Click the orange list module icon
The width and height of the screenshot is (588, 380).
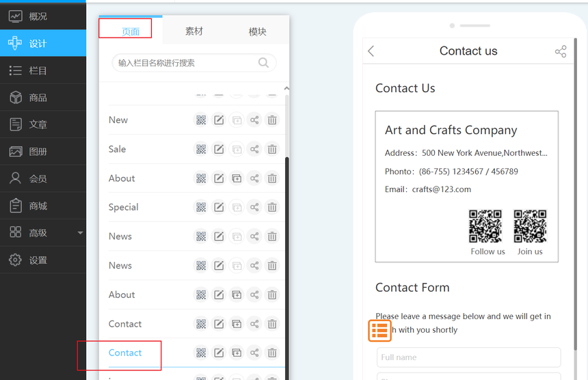(380, 331)
